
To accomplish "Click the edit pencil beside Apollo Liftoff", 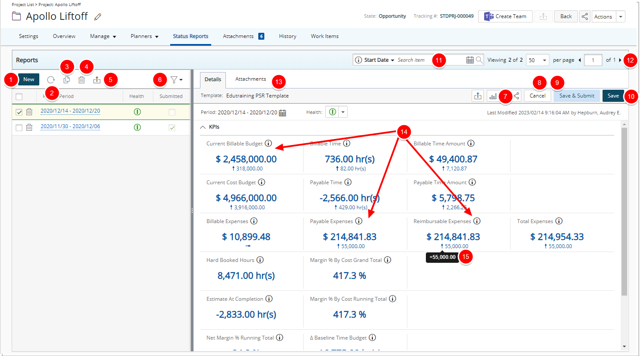I will coord(98,17).
